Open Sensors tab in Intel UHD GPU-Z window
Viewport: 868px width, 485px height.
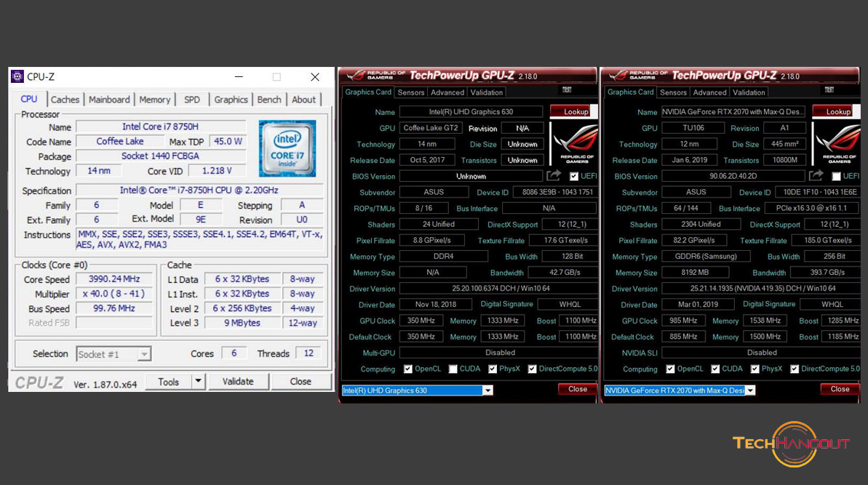411,92
